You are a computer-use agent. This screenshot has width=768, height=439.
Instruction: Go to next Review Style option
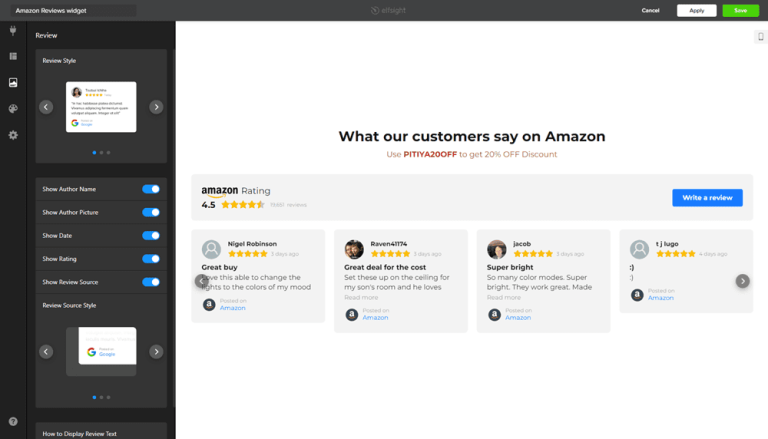(x=156, y=107)
